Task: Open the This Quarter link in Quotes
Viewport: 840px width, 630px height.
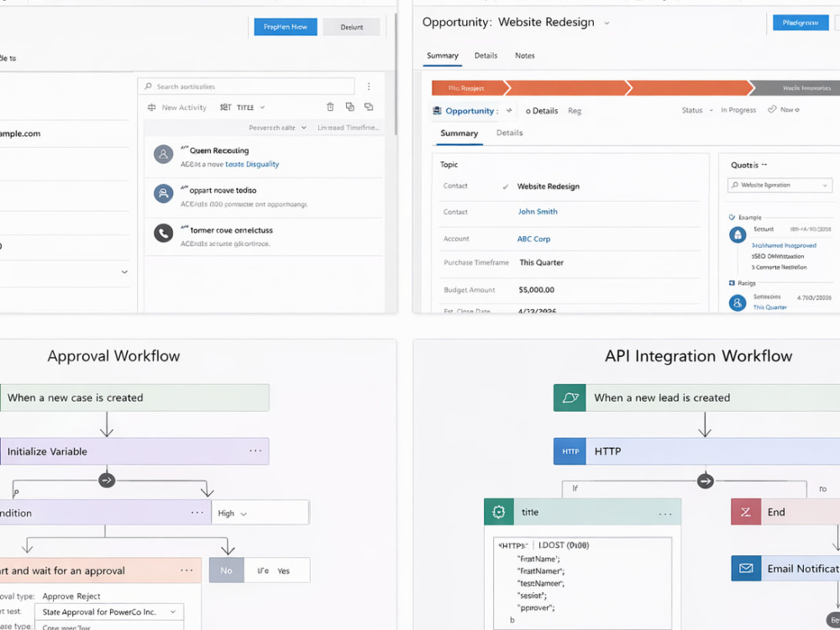Action: [x=769, y=307]
